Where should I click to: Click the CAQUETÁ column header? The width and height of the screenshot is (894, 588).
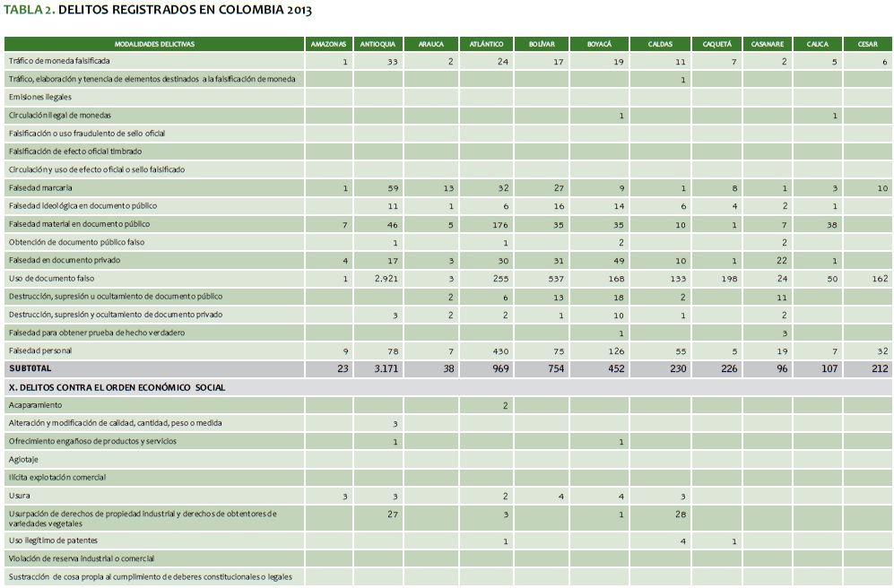[x=716, y=43]
